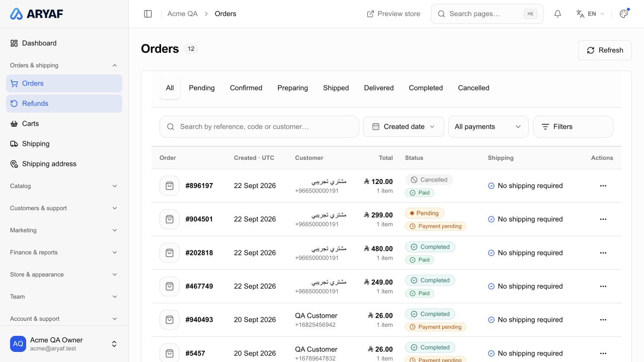644x362 pixels.
Task: Open the All payments dropdown
Action: (x=489, y=127)
